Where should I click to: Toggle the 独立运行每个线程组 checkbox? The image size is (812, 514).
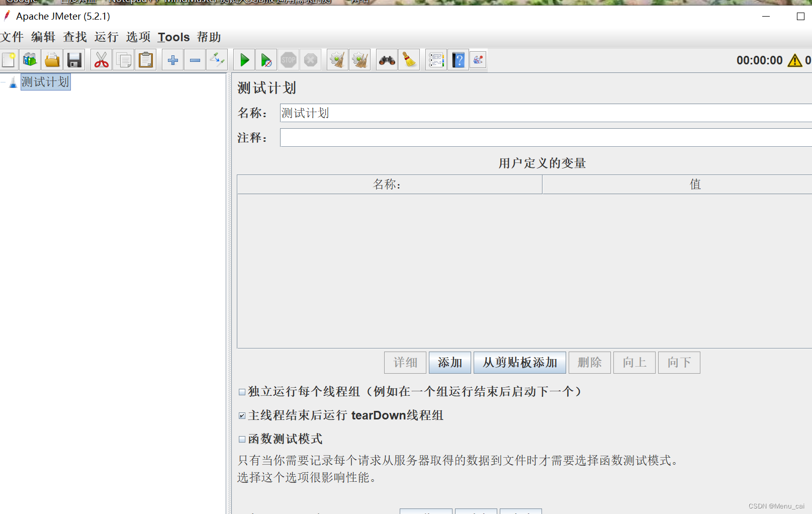click(242, 392)
